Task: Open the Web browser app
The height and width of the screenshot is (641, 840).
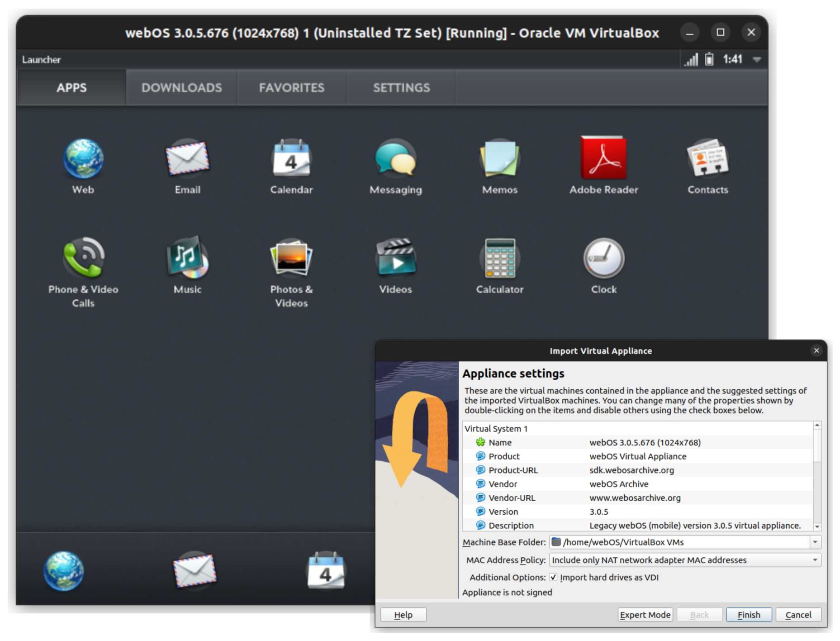Action: click(83, 159)
